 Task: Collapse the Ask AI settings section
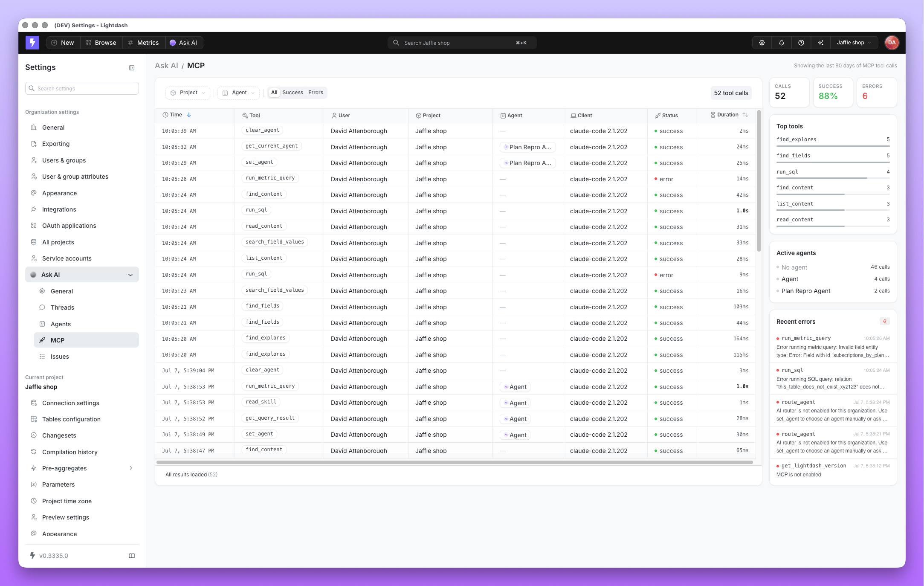pos(130,275)
